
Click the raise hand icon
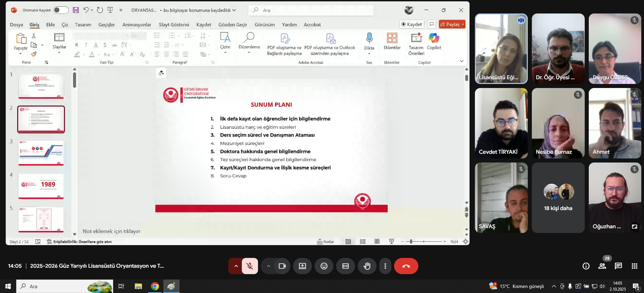[x=367, y=266]
